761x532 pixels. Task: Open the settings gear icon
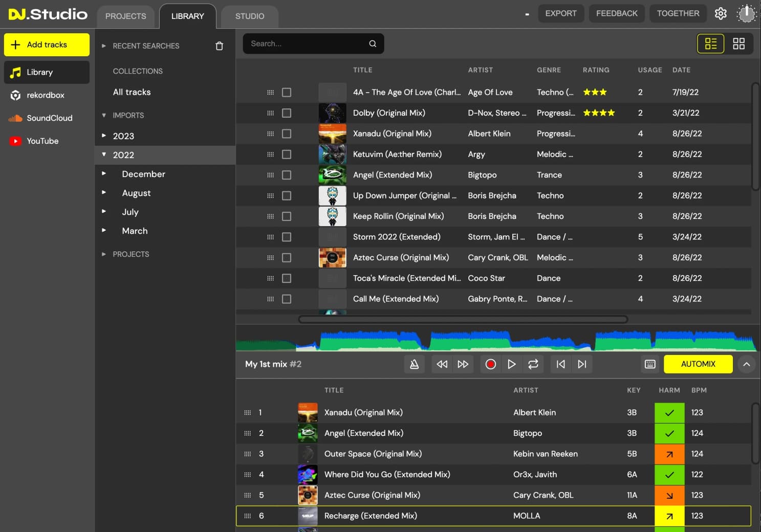(x=721, y=14)
